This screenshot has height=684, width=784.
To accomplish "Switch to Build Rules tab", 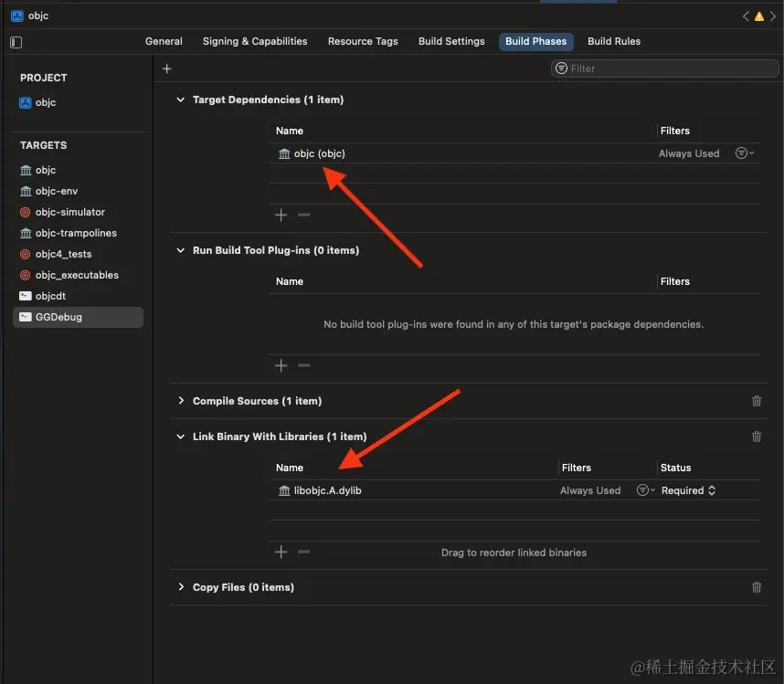I will click(614, 41).
